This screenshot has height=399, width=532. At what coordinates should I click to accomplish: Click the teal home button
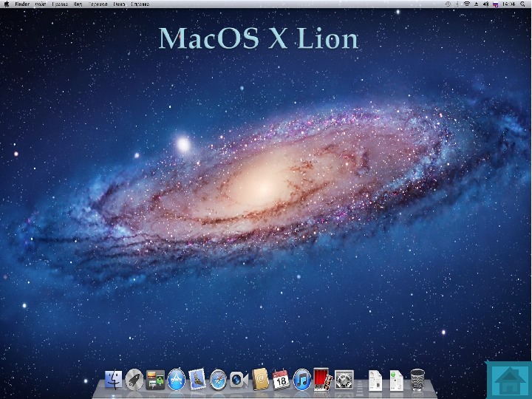point(509,380)
